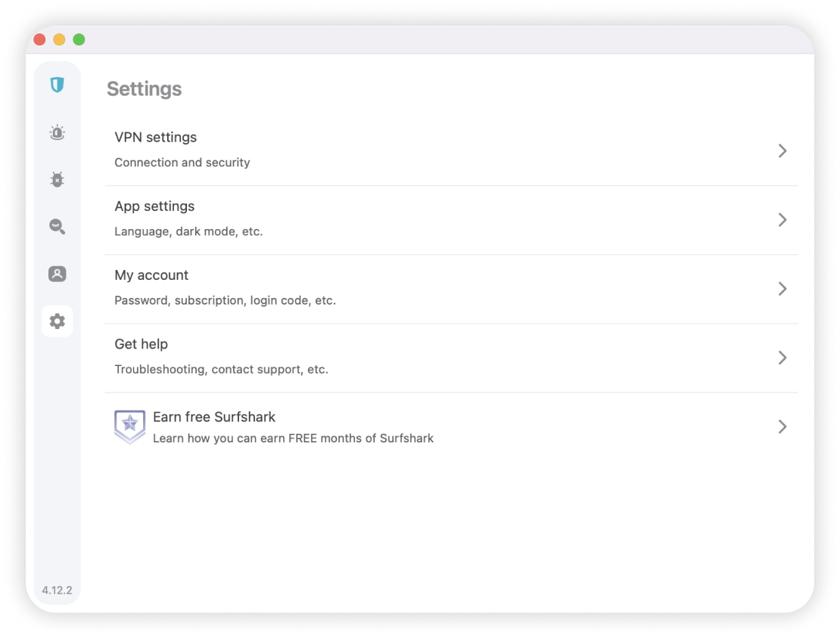
Task: Select the Settings gear icon in sidebar
Action: point(58,321)
